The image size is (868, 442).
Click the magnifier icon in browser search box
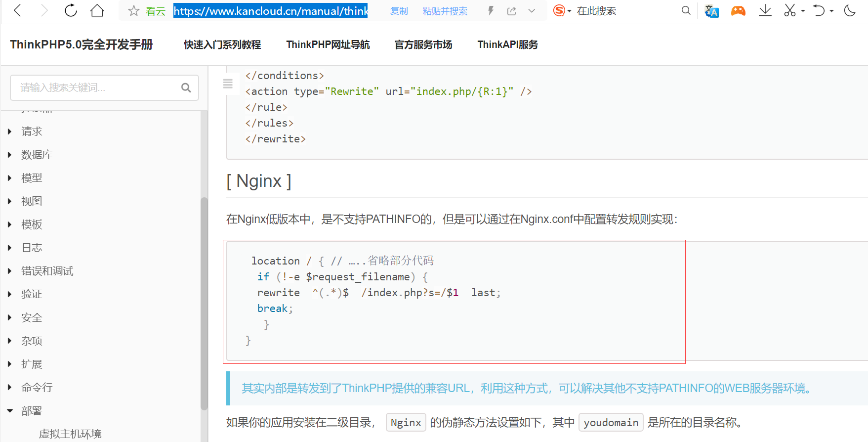pyautogui.click(x=686, y=10)
